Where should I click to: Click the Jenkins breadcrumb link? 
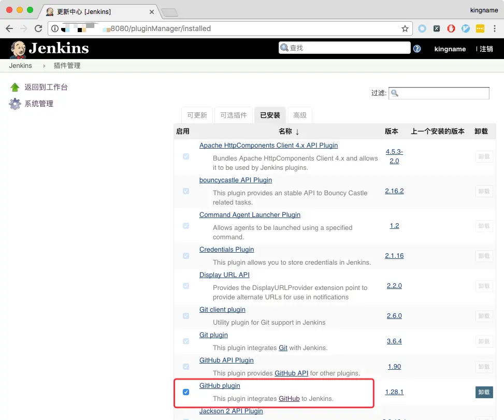pyautogui.click(x=20, y=66)
